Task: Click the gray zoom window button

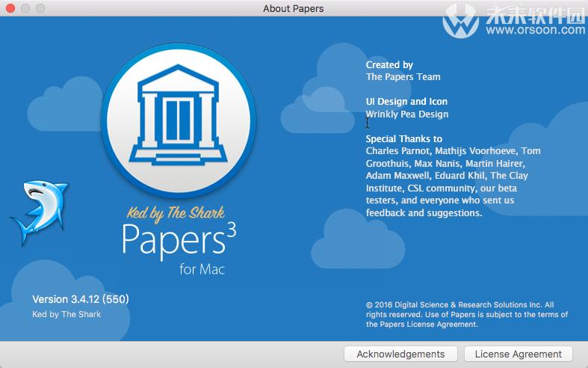Action: pos(40,8)
